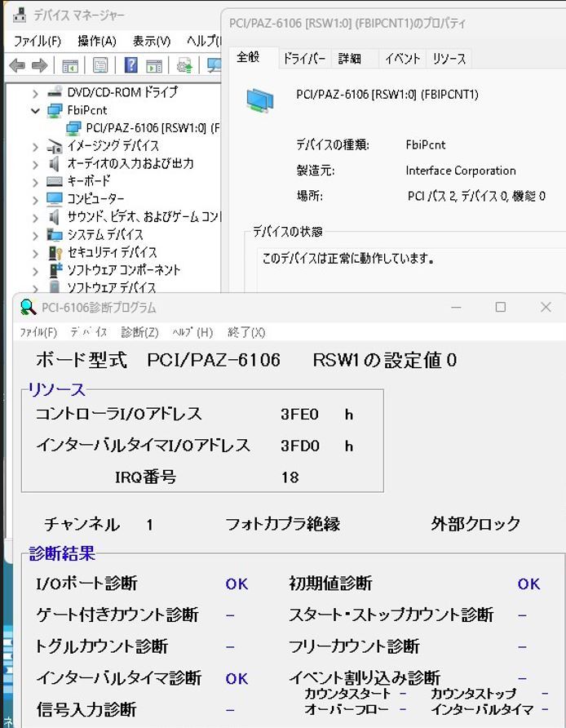The width and height of the screenshot is (566, 728).
Task: Expand the オーディオの入力および出力 node
Action: (x=35, y=165)
